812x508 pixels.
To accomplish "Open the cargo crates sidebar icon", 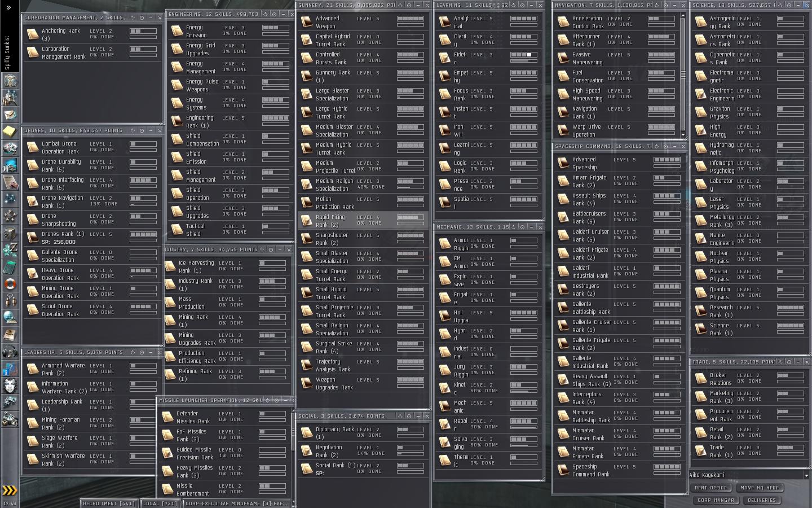I will [10, 419].
